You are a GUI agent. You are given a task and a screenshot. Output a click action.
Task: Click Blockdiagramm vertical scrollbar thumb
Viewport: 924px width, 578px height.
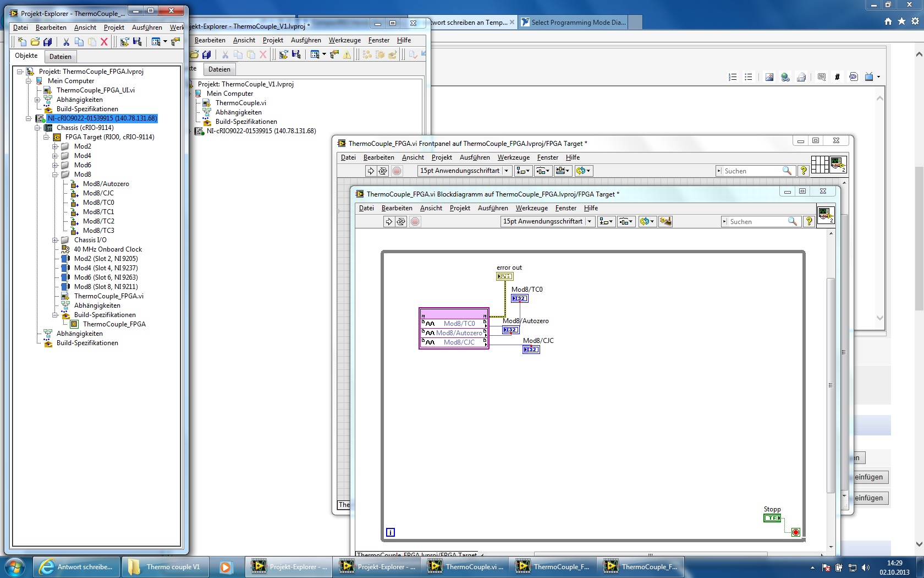click(831, 385)
